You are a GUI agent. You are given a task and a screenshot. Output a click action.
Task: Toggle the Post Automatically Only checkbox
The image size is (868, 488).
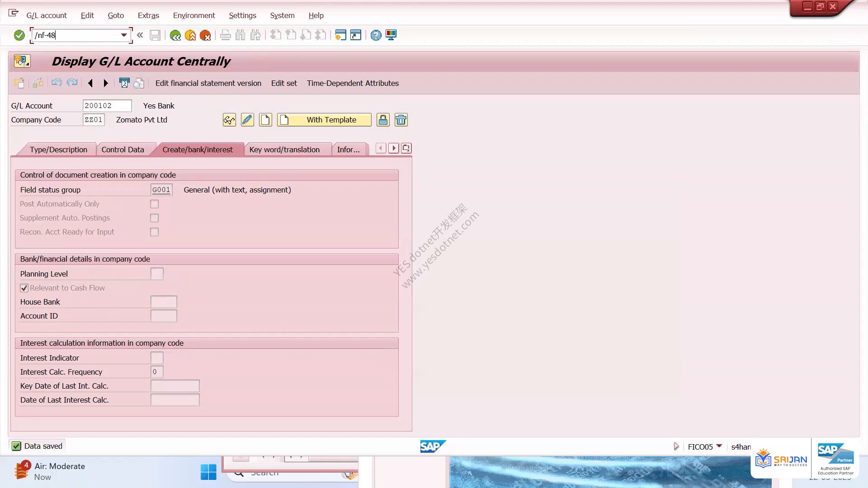coord(155,204)
